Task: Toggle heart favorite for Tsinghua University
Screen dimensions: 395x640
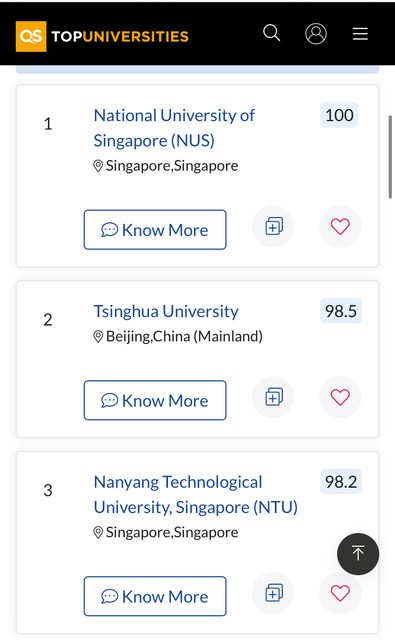Action: click(340, 397)
